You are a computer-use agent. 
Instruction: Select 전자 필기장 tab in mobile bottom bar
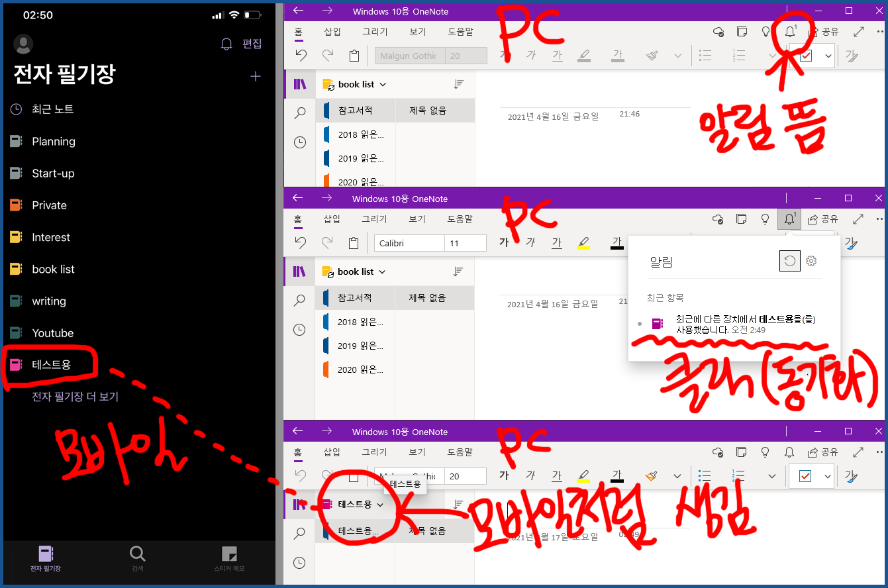coord(46,559)
